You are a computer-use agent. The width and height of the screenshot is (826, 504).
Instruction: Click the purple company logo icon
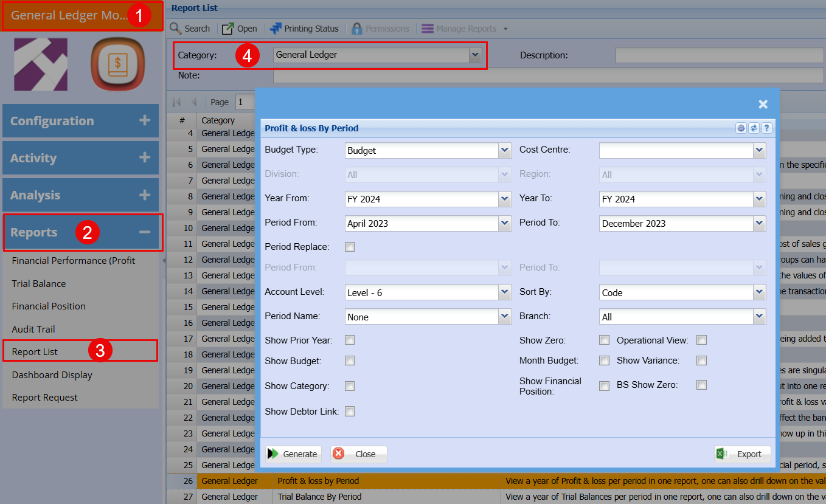coord(41,64)
